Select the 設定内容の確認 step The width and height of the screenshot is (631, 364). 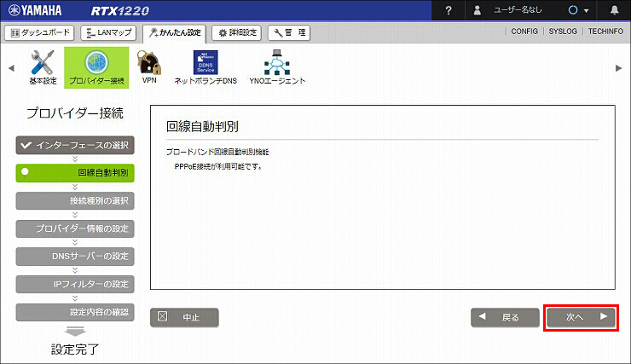[x=75, y=312]
